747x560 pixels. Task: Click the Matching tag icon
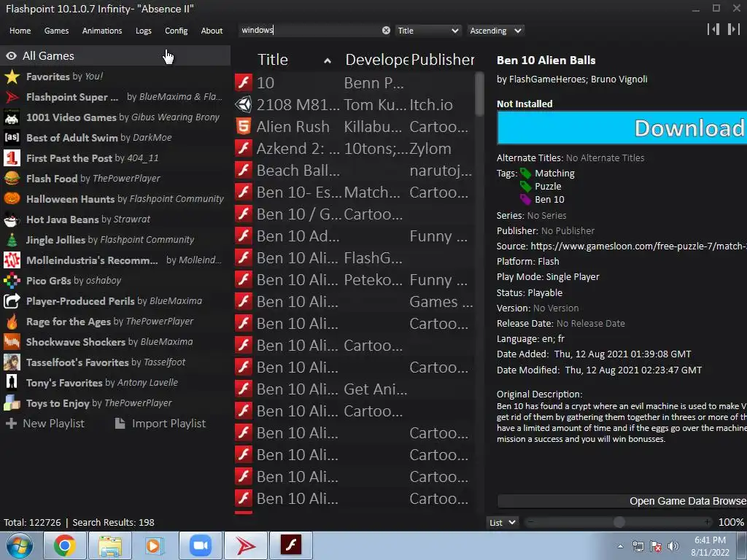pos(525,174)
